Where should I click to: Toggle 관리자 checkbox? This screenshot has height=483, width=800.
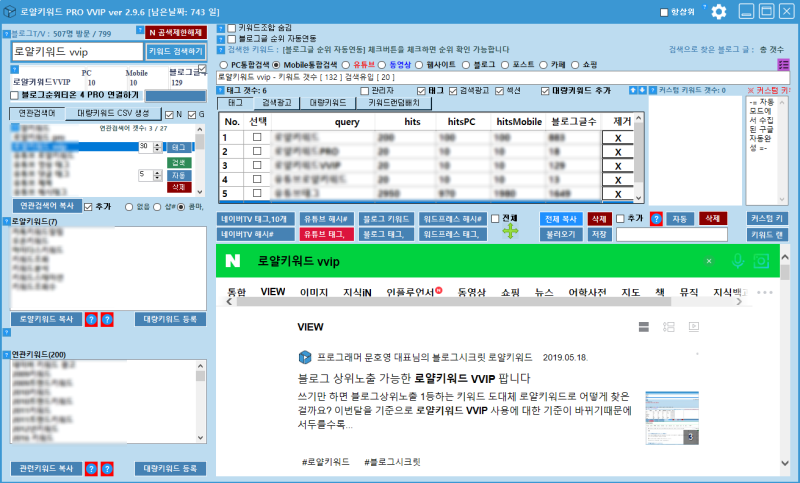tap(364, 91)
